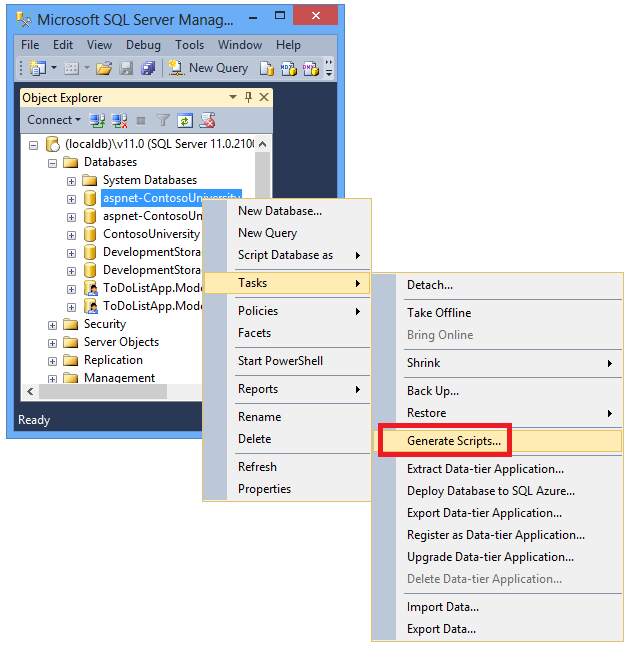Expand the Replication folder
The width and height of the screenshot is (630, 649).
point(52,361)
